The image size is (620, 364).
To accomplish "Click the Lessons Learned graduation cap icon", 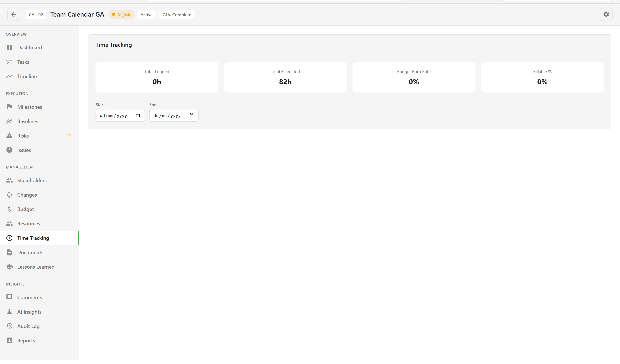I will coord(9,267).
